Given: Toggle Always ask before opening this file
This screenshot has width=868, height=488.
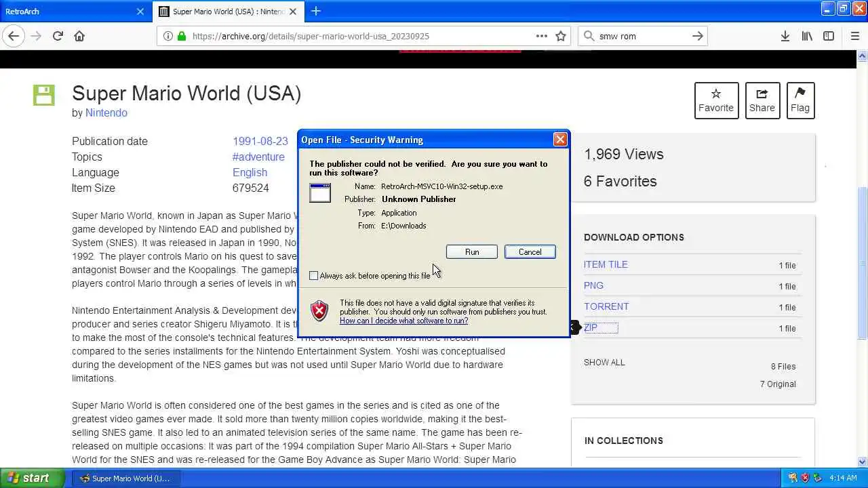Looking at the screenshot, I should (x=313, y=276).
